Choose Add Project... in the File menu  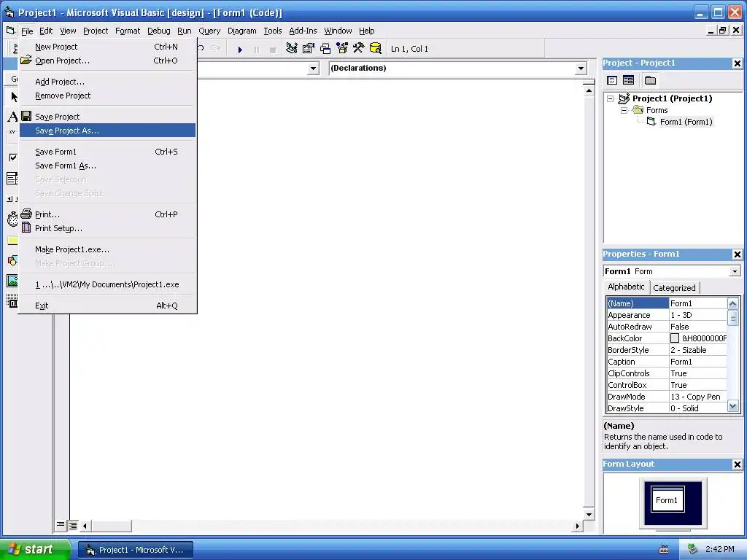[x=108, y=82]
